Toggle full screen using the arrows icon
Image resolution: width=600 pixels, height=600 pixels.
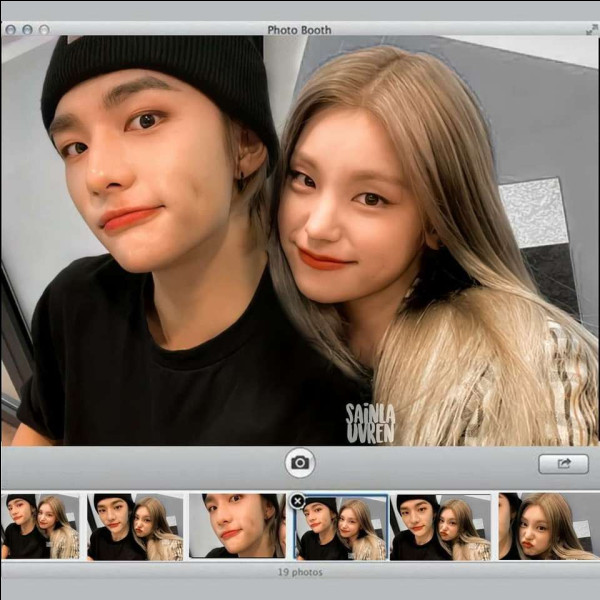point(592,29)
